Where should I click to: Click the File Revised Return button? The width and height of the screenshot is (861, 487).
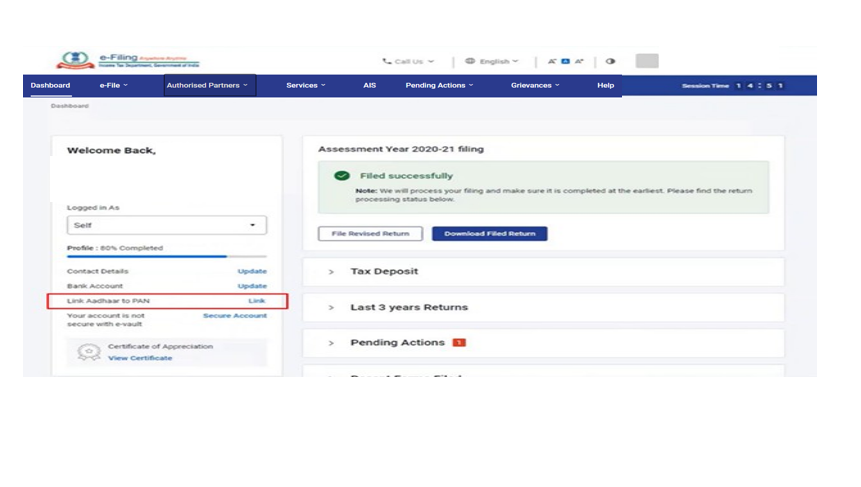coord(370,234)
